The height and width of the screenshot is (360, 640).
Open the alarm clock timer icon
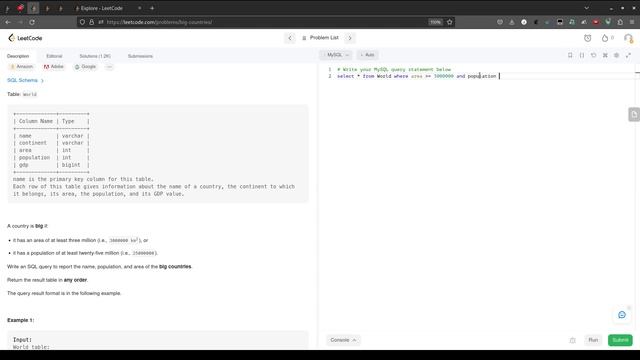[x=587, y=38]
